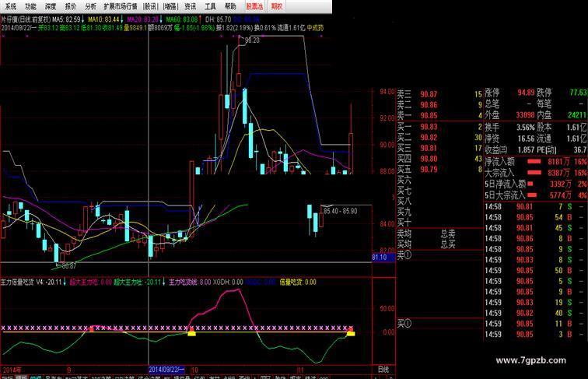Select the 14:59 tick with volume 40 S
Screen dimensions: 588x379
[536, 313]
